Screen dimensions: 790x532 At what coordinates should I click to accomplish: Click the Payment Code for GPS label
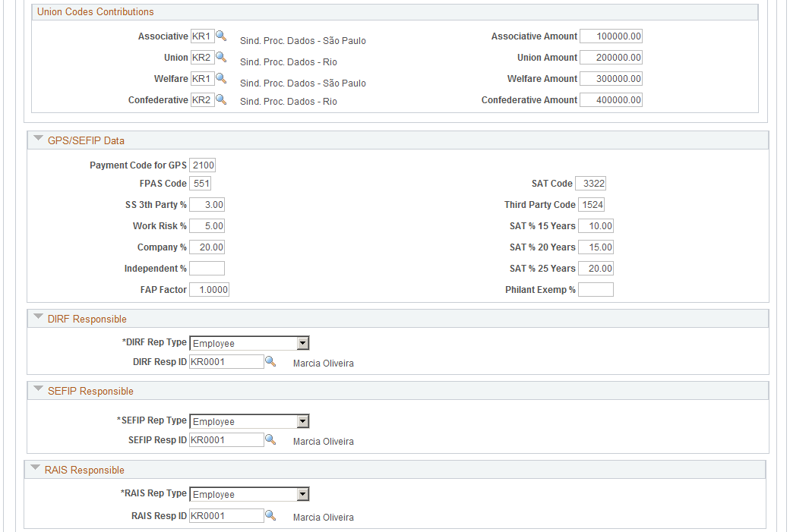pyautogui.click(x=138, y=165)
